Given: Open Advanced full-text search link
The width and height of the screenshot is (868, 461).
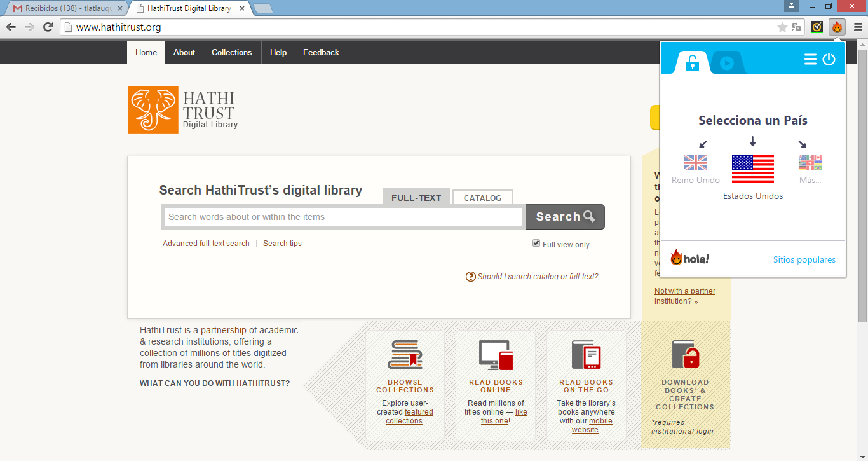Looking at the screenshot, I should tap(206, 244).
